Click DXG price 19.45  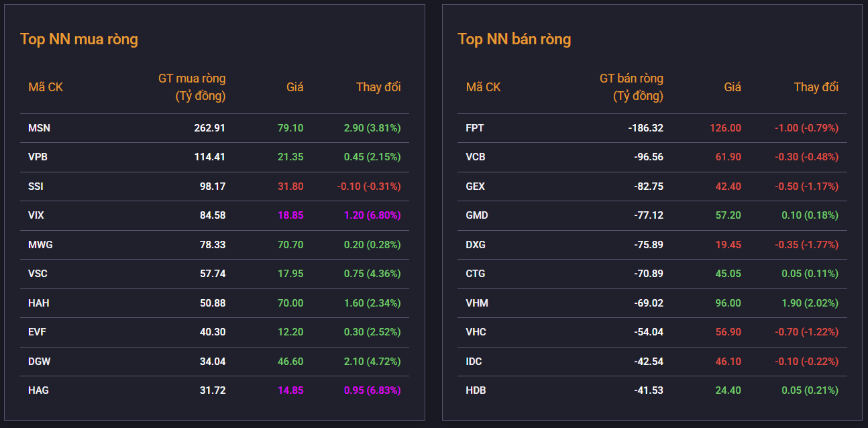(728, 245)
